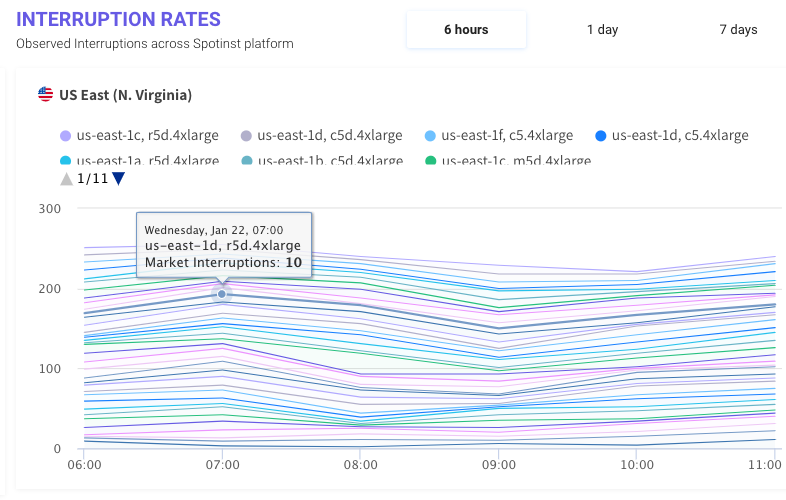Viewport: 786px width, 500px height.
Task: Click color dot for us-east-1c, m5d.4xlarge
Action: tap(430, 161)
